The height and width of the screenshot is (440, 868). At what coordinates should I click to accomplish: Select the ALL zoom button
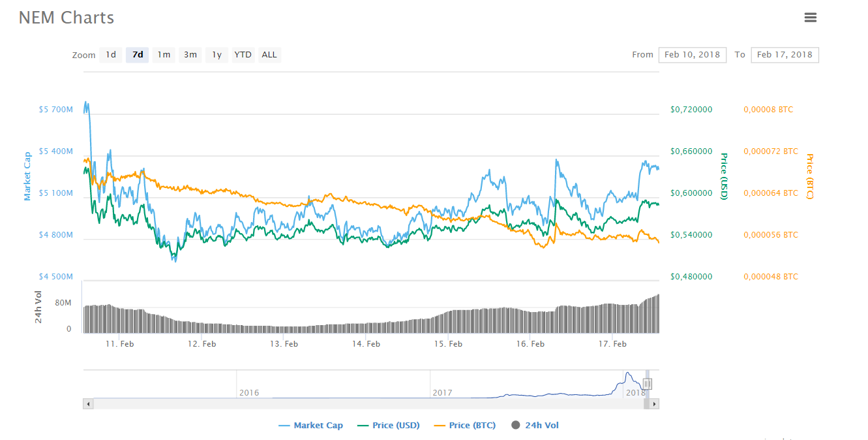pyautogui.click(x=269, y=55)
